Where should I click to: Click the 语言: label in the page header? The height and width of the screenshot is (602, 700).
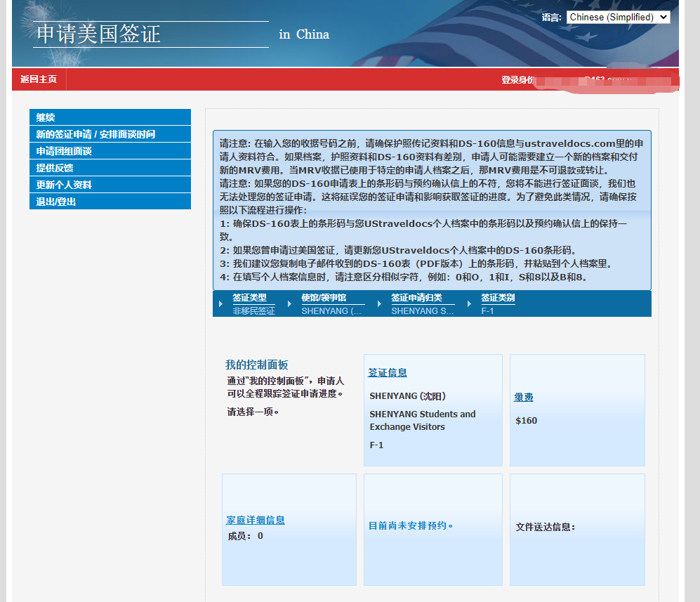coord(551,18)
